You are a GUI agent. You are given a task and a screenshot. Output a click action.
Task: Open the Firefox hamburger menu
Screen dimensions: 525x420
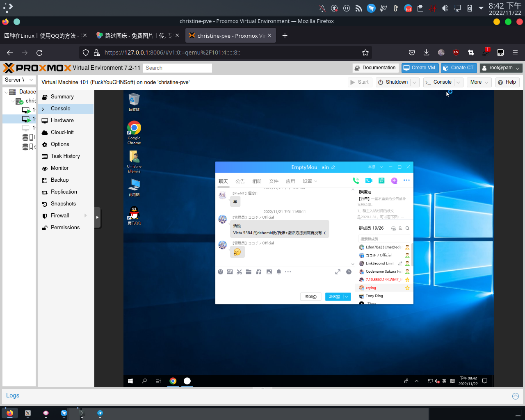(515, 52)
